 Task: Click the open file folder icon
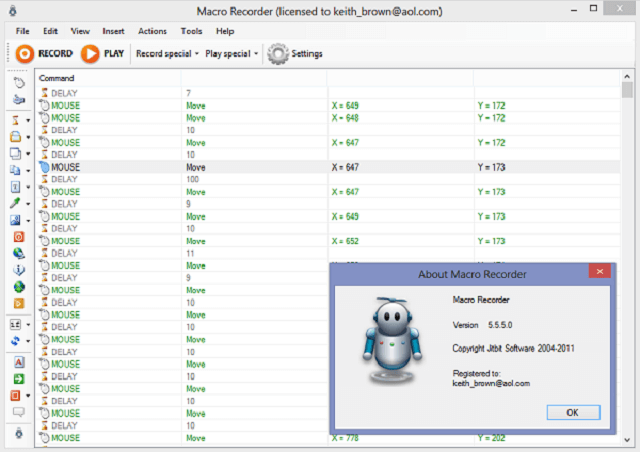15,137
